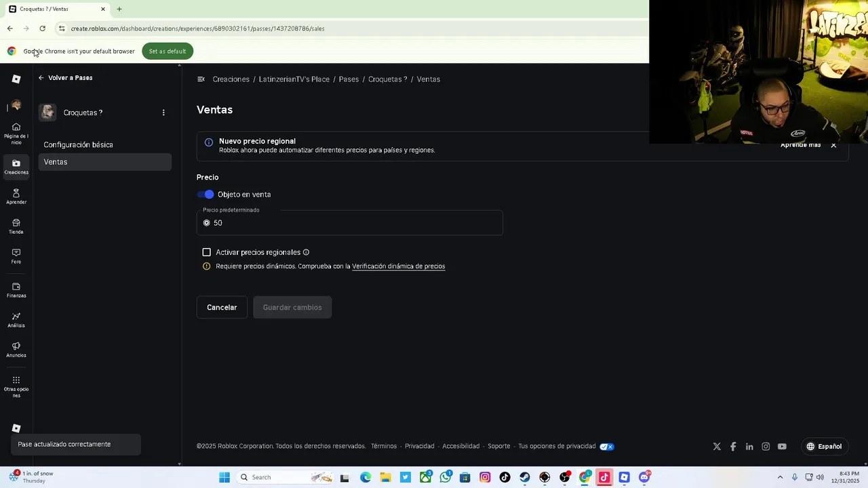Open the Anuncios sidebar section
This screenshot has height=488, width=868.
pos(16,350)
